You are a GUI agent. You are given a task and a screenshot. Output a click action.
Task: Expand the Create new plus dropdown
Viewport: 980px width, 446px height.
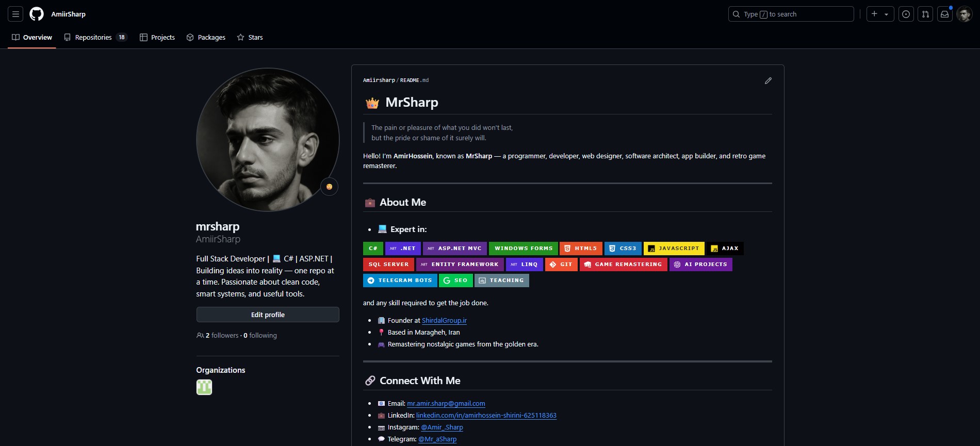tap(879, 14)
